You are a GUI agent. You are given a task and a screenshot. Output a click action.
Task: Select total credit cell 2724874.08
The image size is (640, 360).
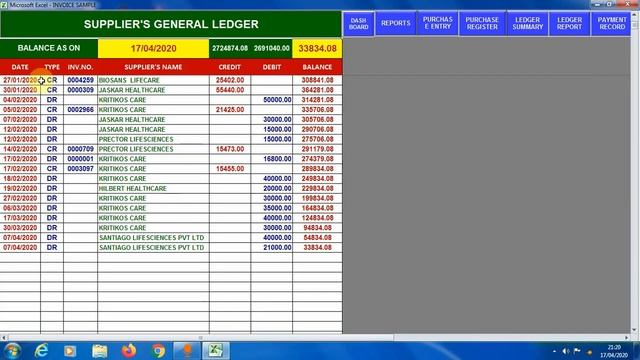(x=230, y=49)
